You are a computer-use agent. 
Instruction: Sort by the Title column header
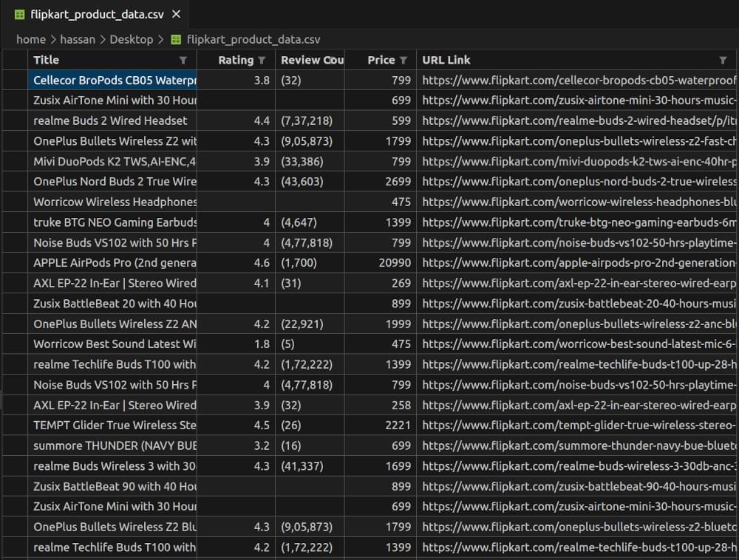[46, 60]
